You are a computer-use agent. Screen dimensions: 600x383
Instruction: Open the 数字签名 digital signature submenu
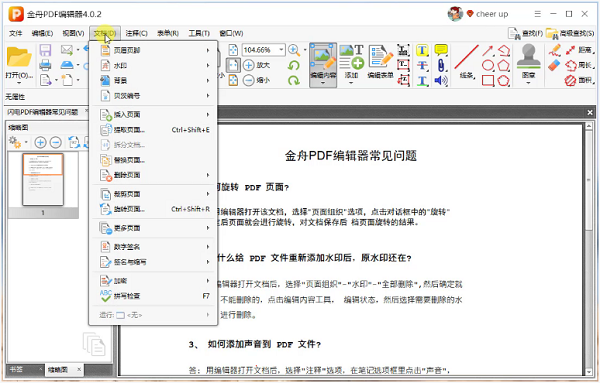click(x=154, y=247)
